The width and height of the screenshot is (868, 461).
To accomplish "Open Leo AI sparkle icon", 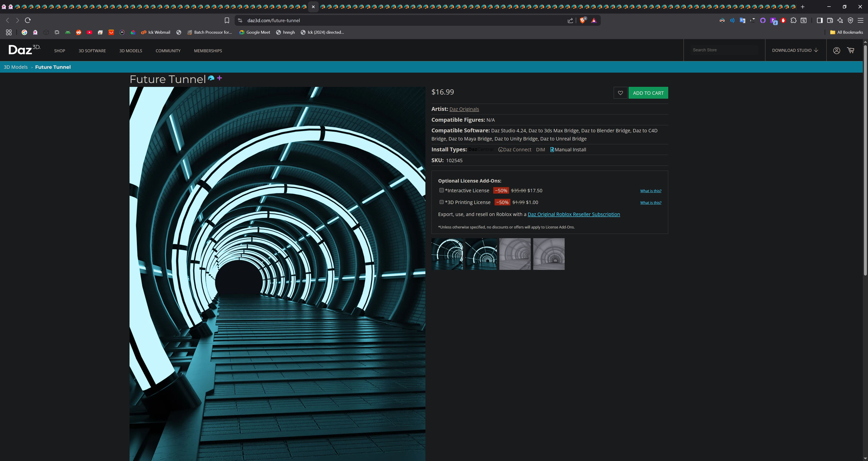I will (x=840, y=21).
